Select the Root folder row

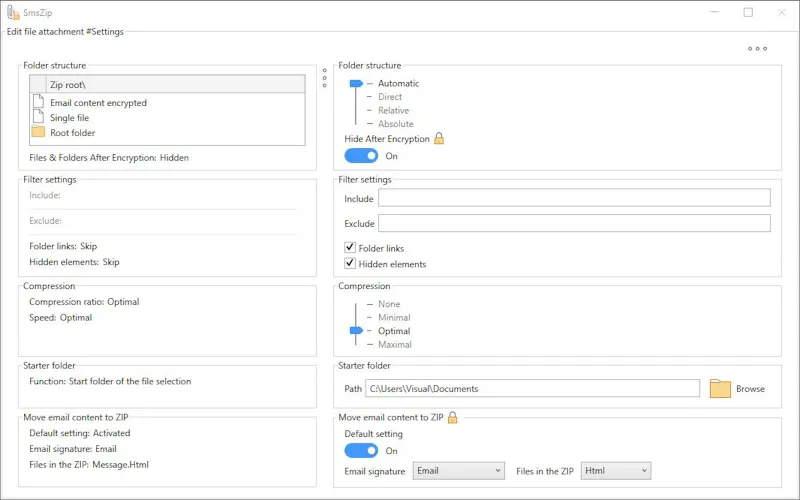167,132
